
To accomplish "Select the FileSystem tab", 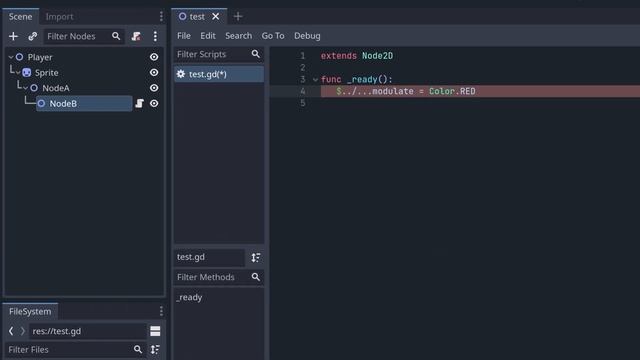I will (30, 311).
